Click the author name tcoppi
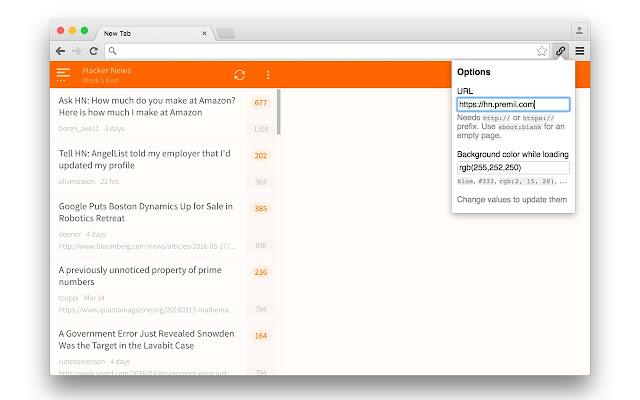640x400 pixels. click(68, 298)
